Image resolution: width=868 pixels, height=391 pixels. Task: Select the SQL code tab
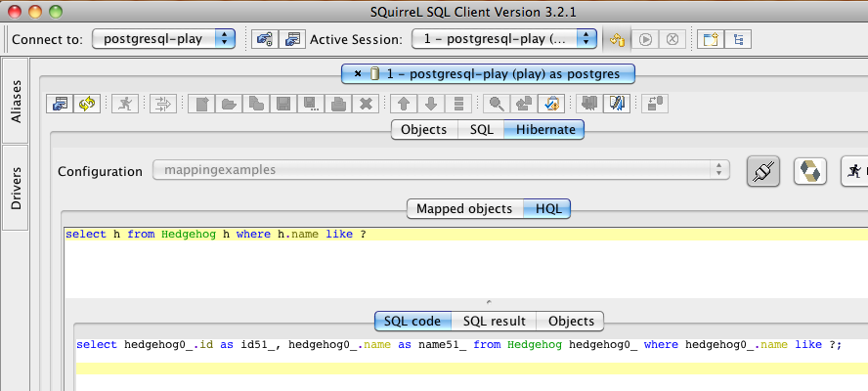point(412,322)
